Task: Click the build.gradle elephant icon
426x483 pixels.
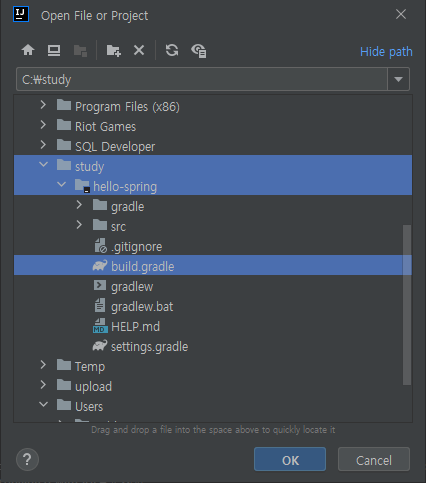Action: 100,266
